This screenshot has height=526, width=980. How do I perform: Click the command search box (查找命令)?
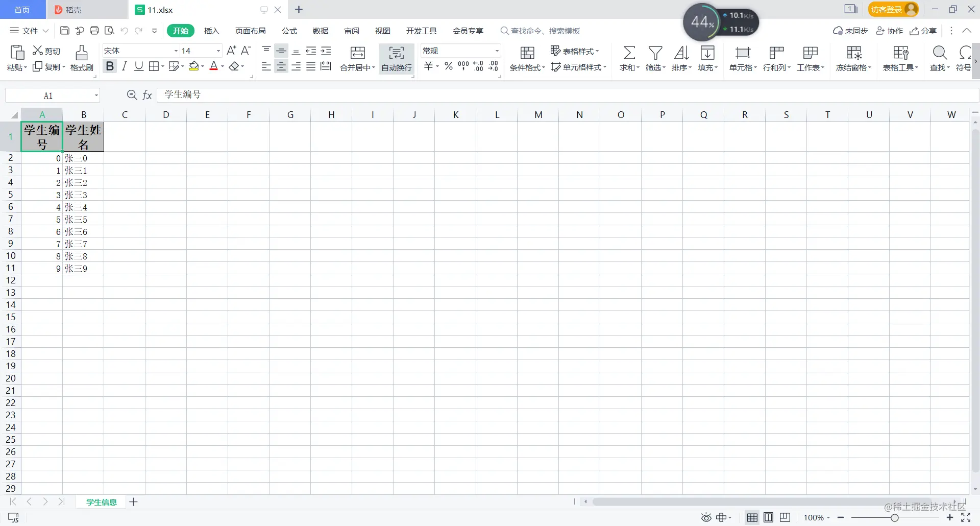pos(541,31)
